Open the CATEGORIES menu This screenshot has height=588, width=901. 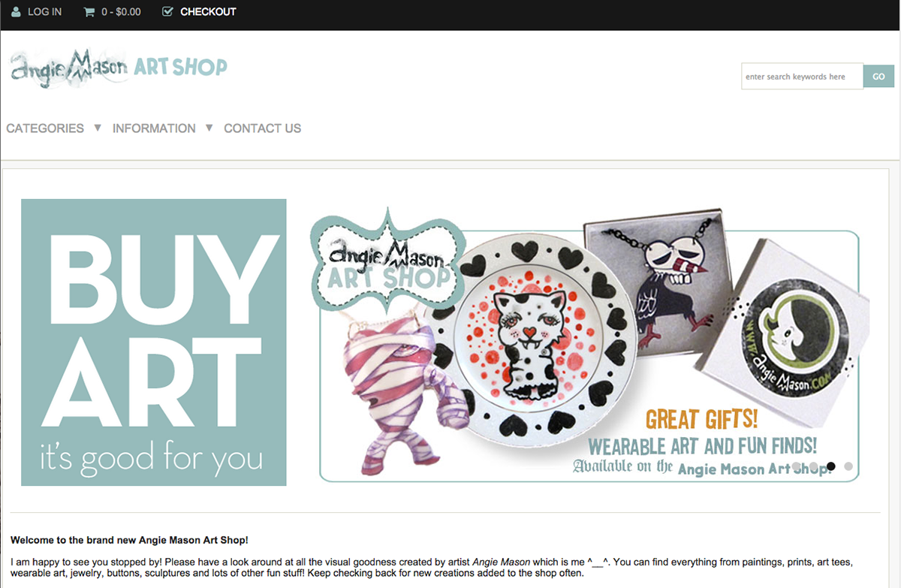(45, 128)
